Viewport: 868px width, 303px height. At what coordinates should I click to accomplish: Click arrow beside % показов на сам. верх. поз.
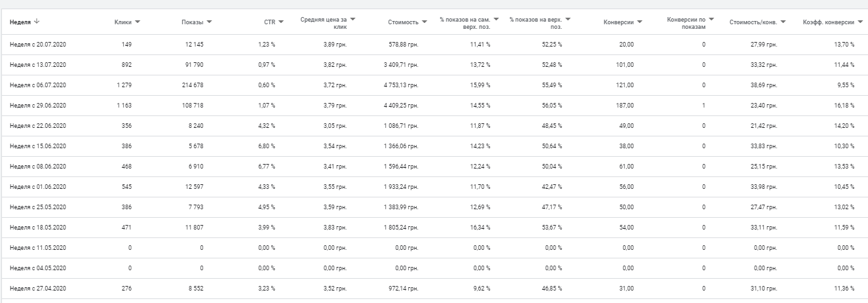496,20
